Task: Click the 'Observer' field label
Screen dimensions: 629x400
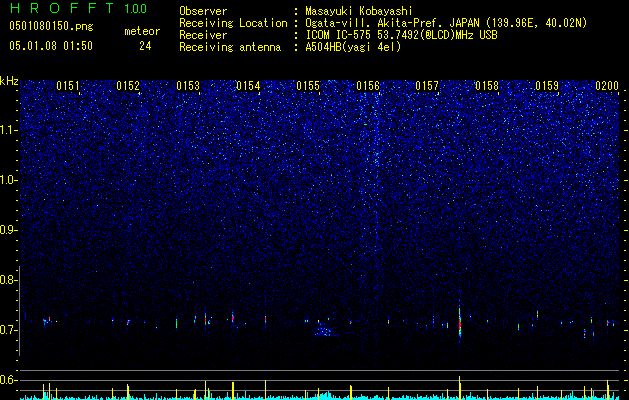Action: [203, 11]
